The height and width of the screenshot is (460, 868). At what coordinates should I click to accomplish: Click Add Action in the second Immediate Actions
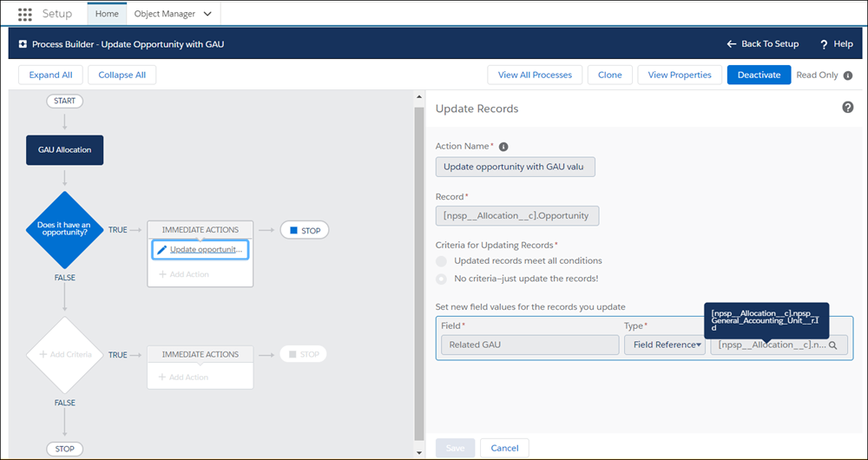pyautogui.click(x=184, y=377)
